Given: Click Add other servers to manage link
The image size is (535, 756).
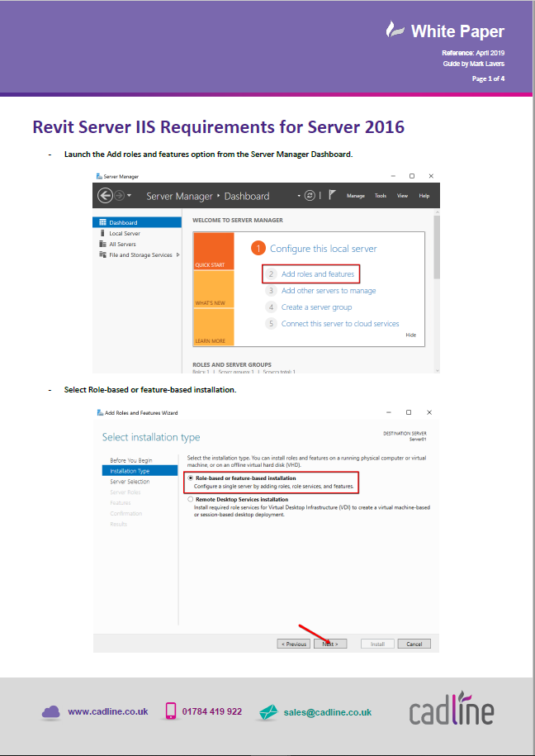Looking at the screenshot, I should point(329,291).
